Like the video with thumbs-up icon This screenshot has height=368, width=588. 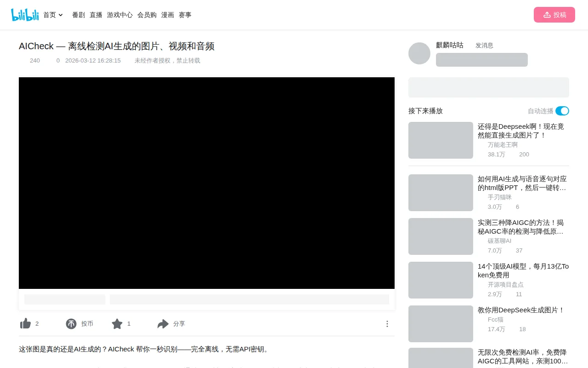pos(25,324)
